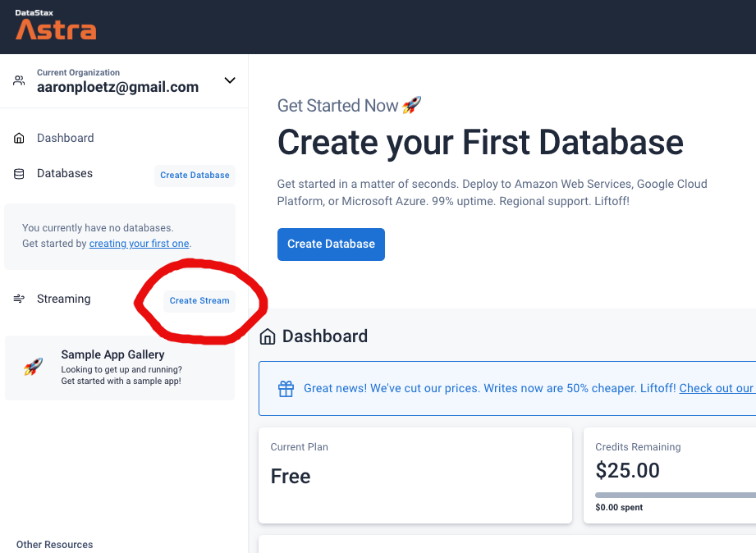Click "You currently have no databases." text
The height and width of the screenshot is (553, 756).
pos(98,227)
